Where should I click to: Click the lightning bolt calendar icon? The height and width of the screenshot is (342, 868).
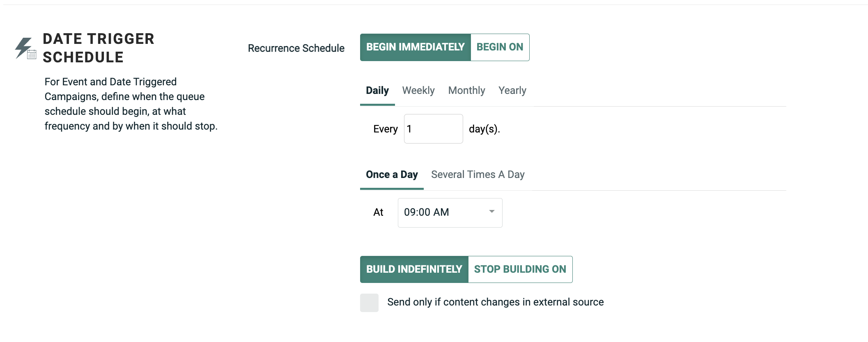25,48
